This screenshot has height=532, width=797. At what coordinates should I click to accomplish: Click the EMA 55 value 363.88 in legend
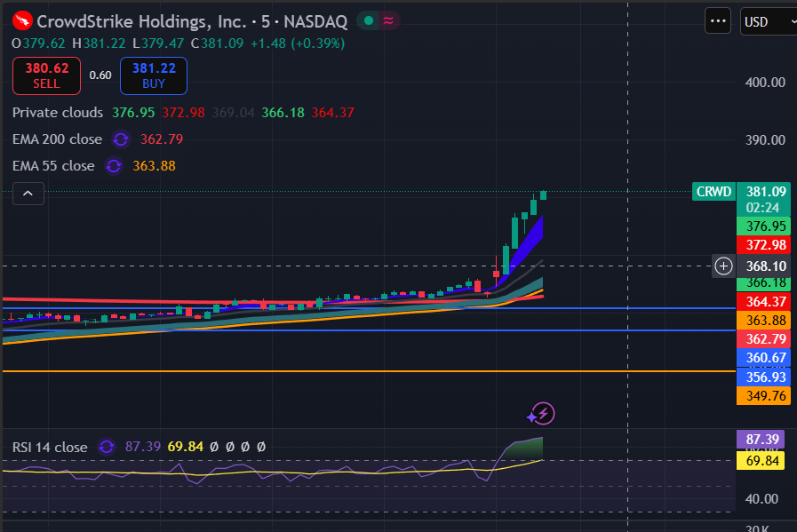[x=154, y=166]
